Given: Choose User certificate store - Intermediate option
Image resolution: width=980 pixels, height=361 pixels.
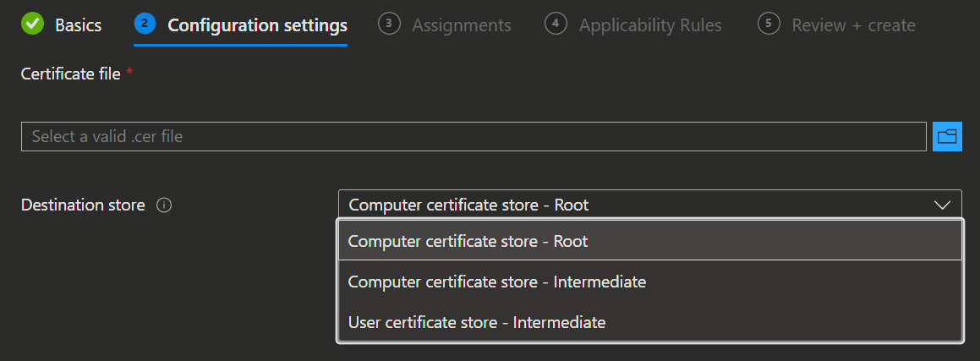Looking at the screenshot, I should (649, 322).
